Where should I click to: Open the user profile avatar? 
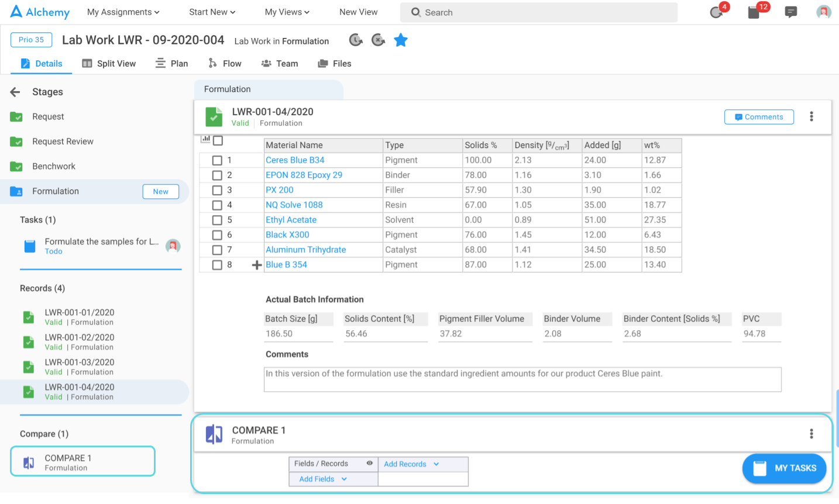click(824, 12)
